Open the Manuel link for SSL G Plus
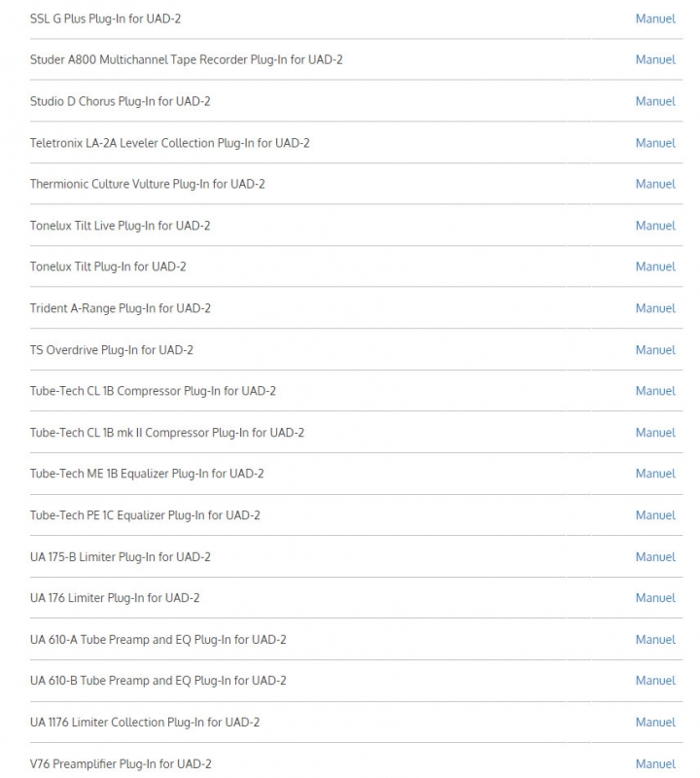Image resolution: width=700 pixels, height=778 pixels. [x=655, y=18]
